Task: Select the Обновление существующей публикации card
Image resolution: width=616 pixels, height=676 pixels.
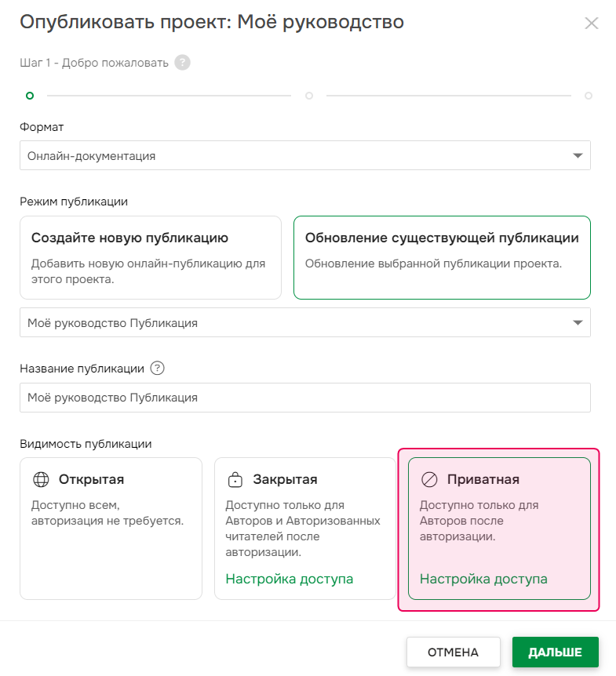Action: pos(442,257)
